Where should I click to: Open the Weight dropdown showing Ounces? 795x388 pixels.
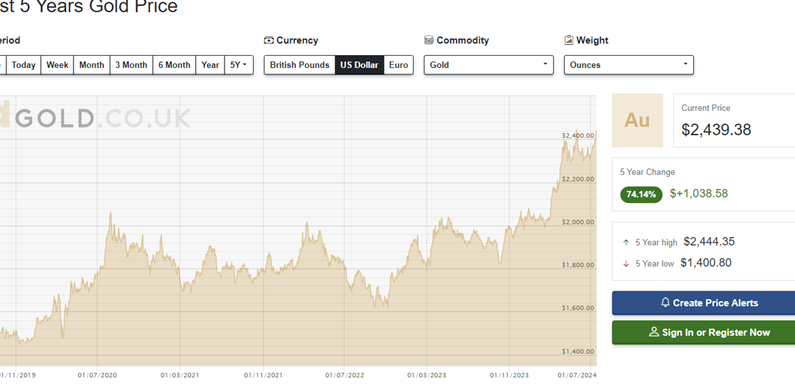[629, 65]
